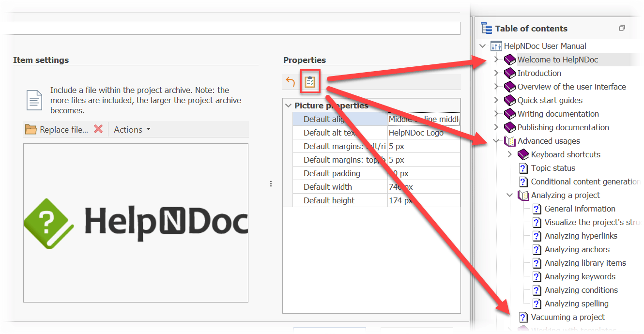644x334 pixels.
Task: Click the Default padding property row
Action: [376, 173]
